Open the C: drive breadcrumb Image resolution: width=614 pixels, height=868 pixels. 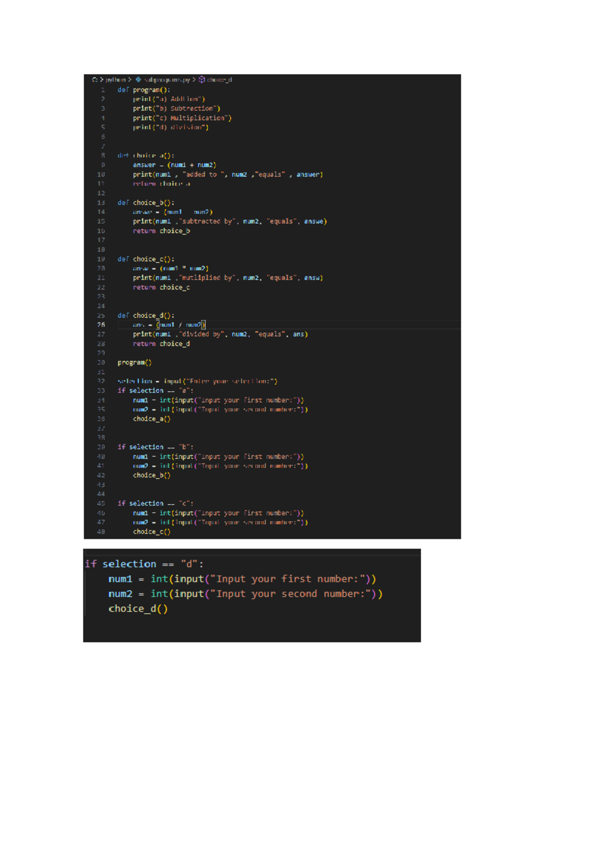click(x=95, y=80)
